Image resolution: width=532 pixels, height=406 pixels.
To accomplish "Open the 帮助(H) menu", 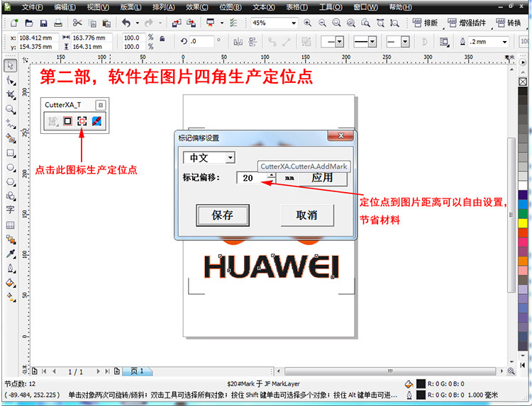I will 400,7.
